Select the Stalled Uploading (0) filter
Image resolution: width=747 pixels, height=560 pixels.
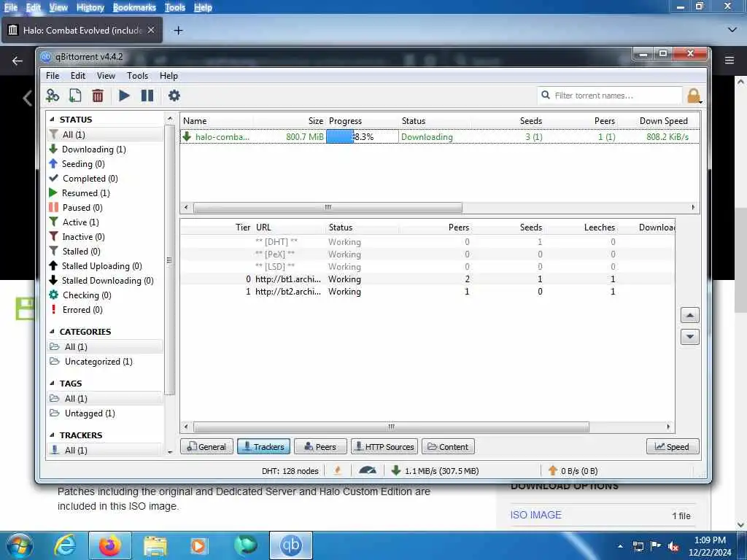pos(101,265)
